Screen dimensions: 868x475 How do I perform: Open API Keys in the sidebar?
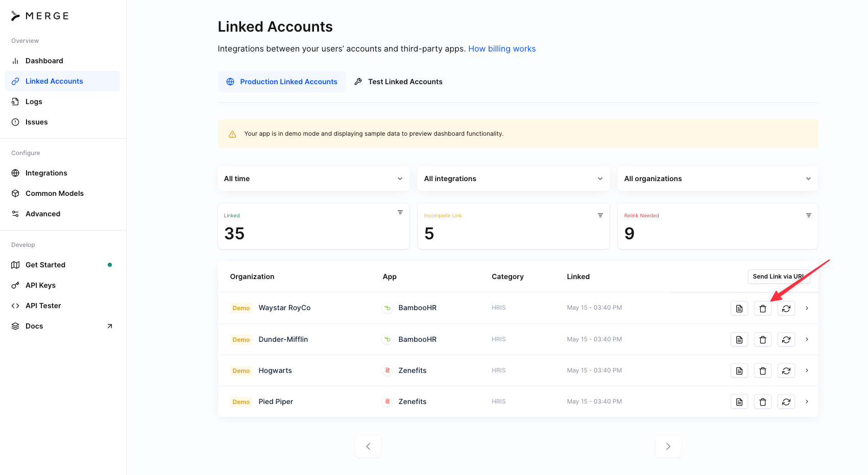pyautogui.click(x=40, y=285)
